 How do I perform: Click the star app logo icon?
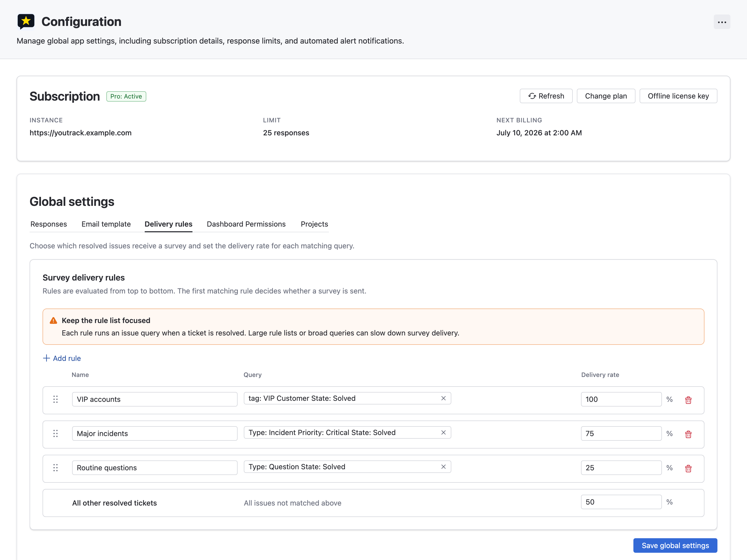(x=26, y=22)
